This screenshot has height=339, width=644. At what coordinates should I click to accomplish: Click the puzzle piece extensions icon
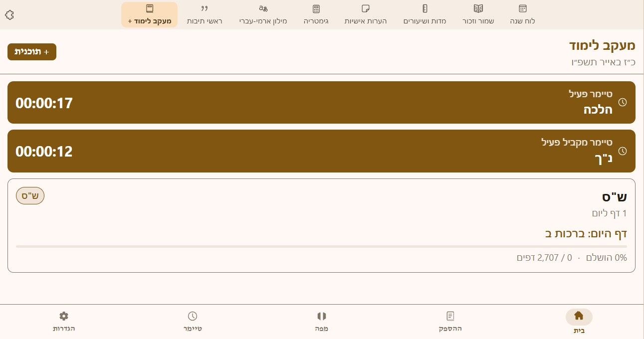coord(9,15)
